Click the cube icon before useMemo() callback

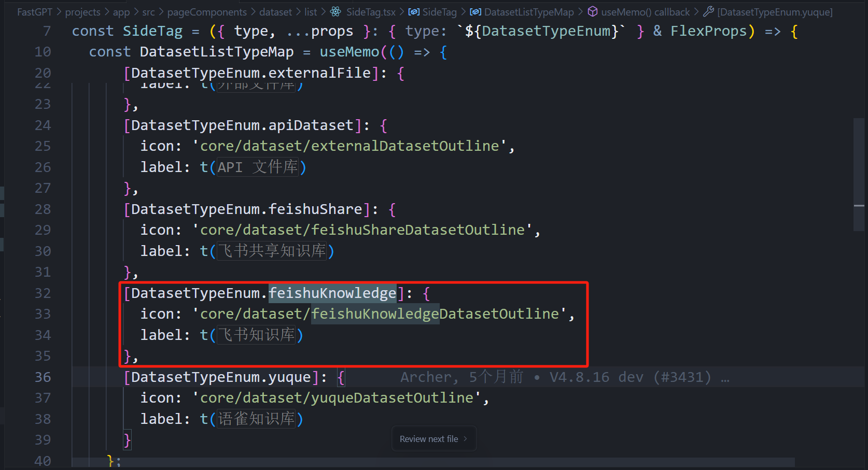[x=593, y=11]
